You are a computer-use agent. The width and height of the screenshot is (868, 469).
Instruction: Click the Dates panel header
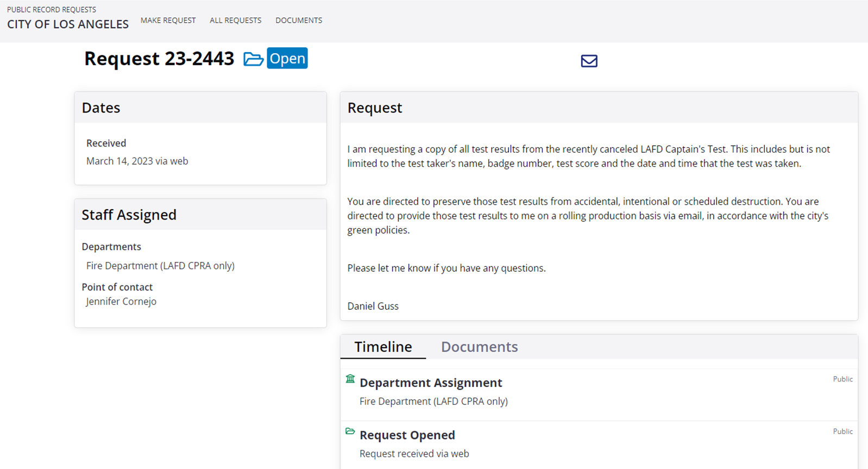(200, 108)
